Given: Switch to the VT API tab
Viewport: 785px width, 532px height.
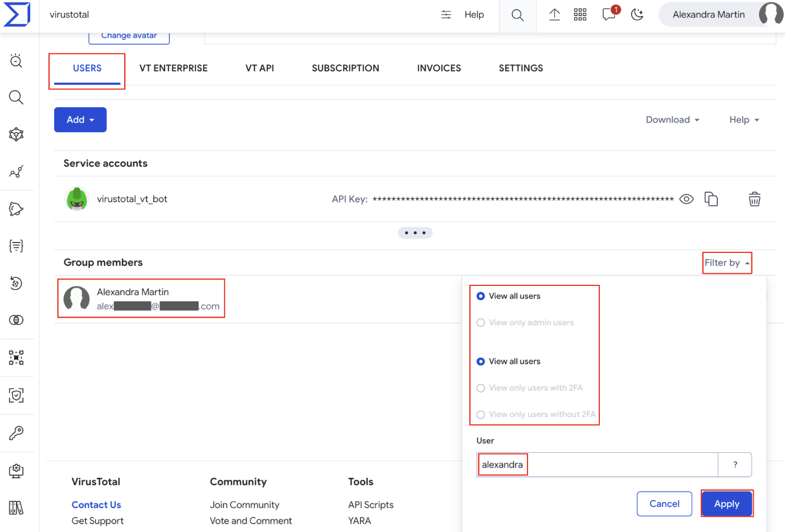Looking at the screenshot, I should coord(260,68).
